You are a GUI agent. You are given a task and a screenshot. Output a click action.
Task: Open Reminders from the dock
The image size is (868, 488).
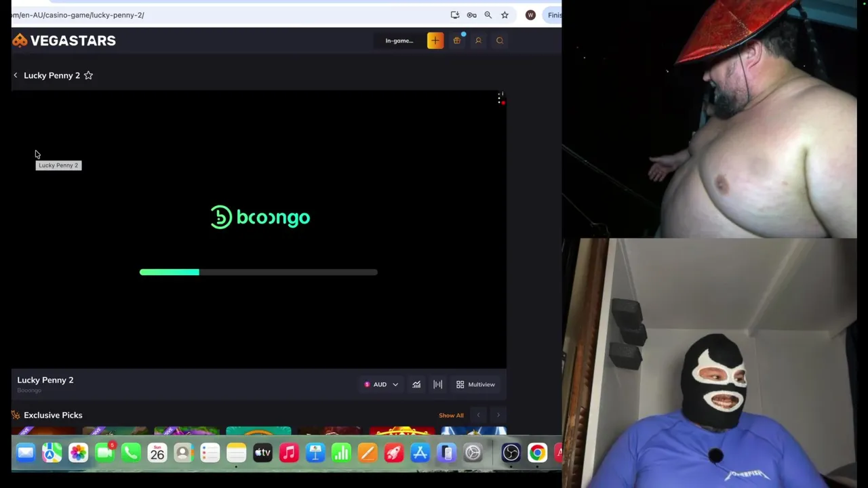pyautogui.click(x=210, y=452)
